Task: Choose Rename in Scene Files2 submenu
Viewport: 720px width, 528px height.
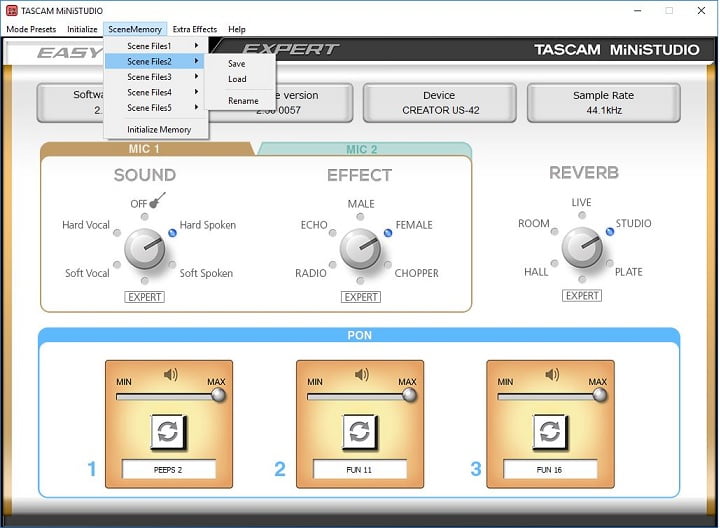Action: (240, 101)
